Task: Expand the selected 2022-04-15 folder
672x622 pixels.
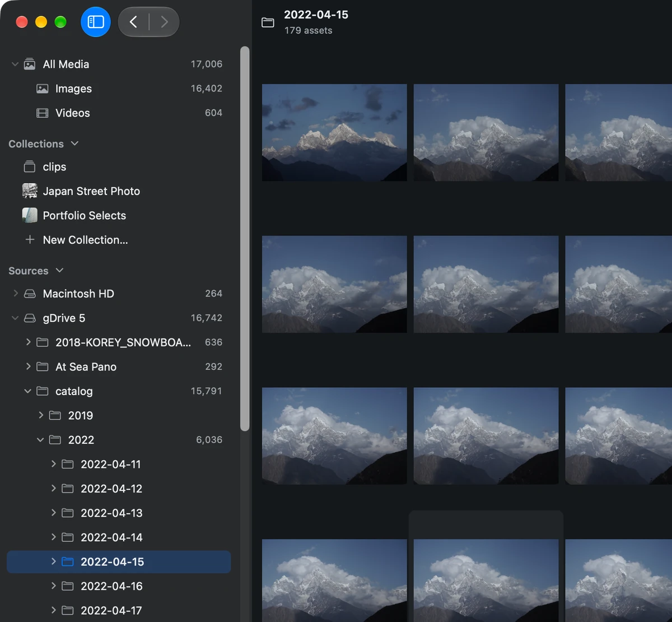Action: pyautogui.click(x=53, y=561)
